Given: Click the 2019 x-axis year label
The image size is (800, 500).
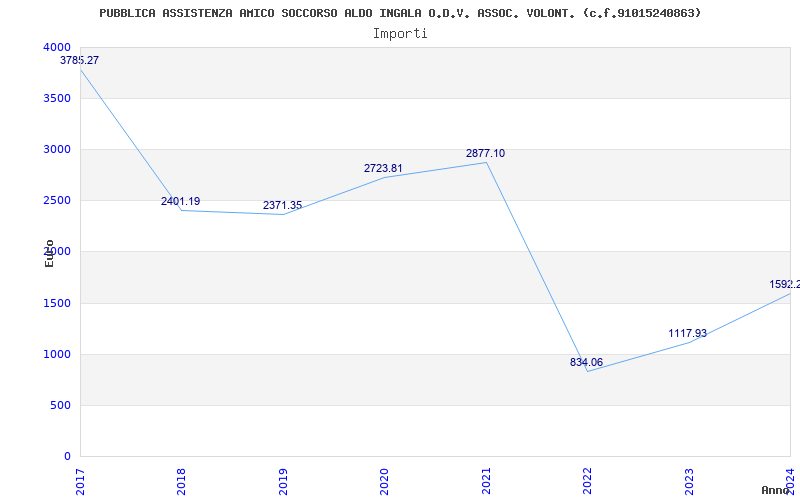Looking at the screenshot, I should (283, 481).
